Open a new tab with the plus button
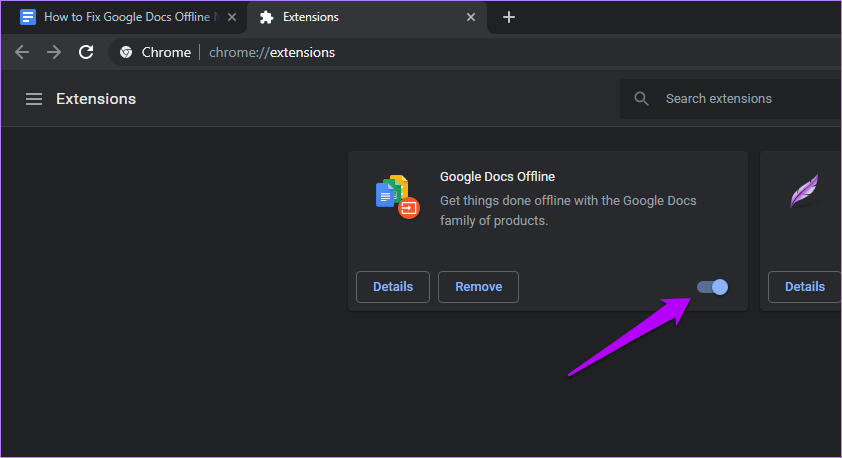 click(509, 17)
